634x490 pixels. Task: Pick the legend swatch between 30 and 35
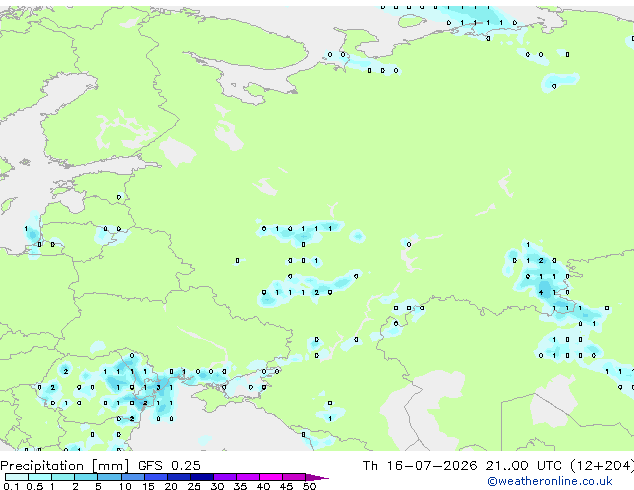[x=225, y=477]
